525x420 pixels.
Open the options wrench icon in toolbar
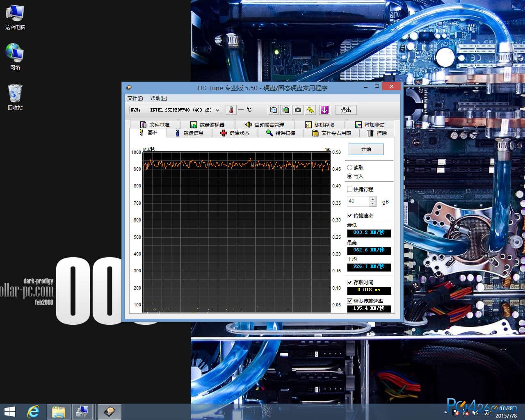coord(310,110)
